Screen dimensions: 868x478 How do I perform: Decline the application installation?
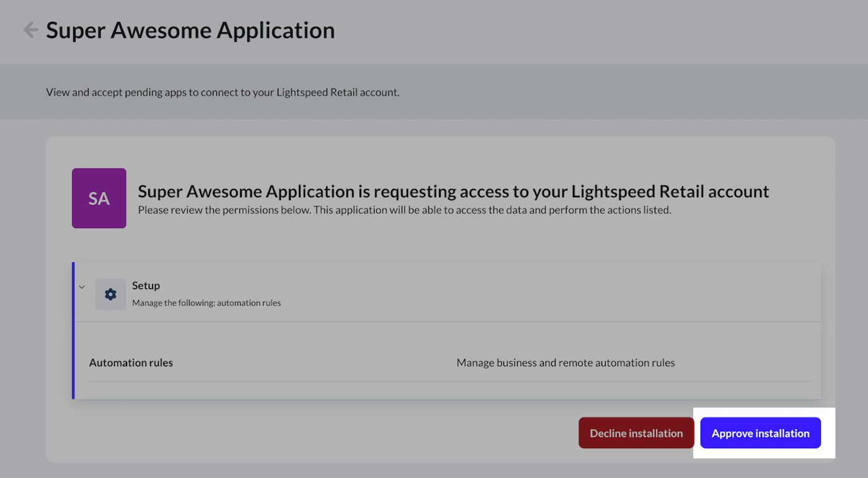[x=636, y=433]
